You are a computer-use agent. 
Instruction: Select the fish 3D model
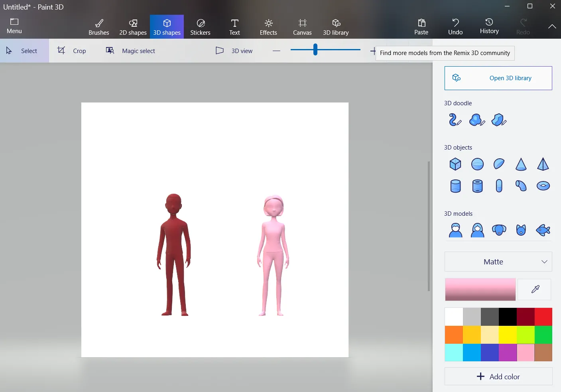pos(543,230)
